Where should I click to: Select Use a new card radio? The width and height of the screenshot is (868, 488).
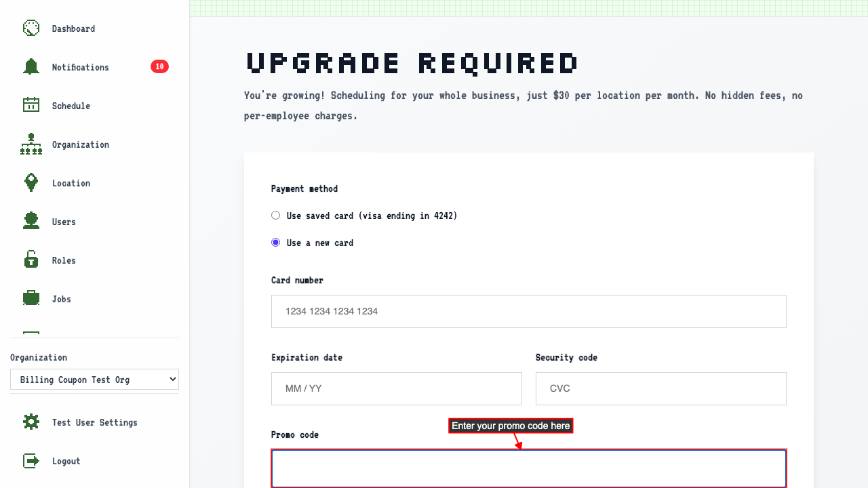click(275, 243)
